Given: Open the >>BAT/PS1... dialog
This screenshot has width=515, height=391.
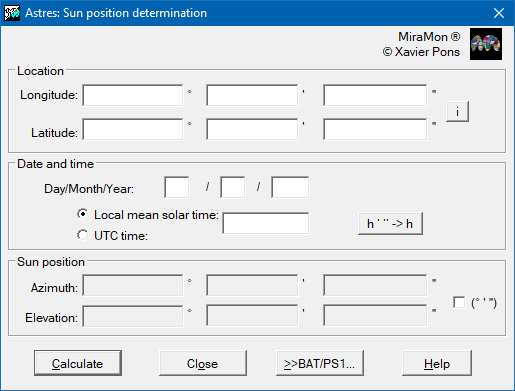Looking at the screenshot, I should tap(320, 363).
